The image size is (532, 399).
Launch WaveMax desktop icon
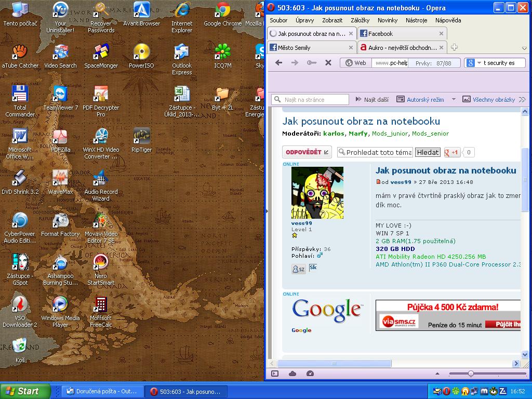pos(60,182)
